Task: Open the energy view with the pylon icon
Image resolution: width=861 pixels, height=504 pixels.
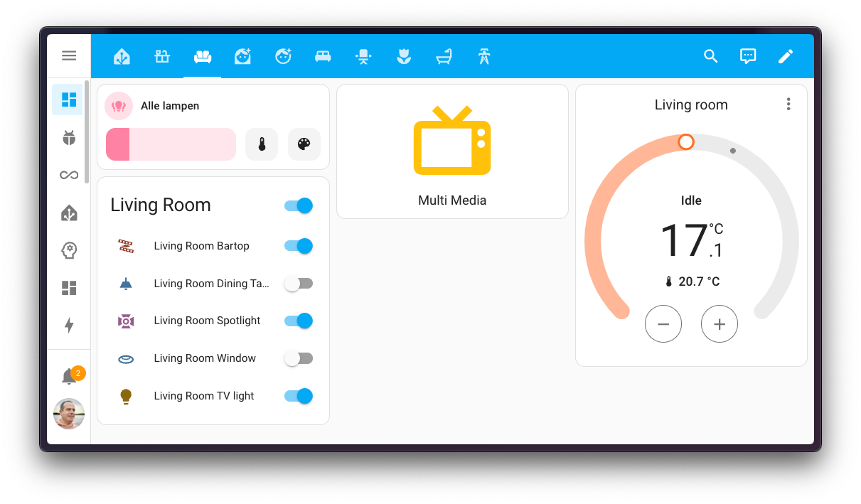Action: click(x=484, y=56)
